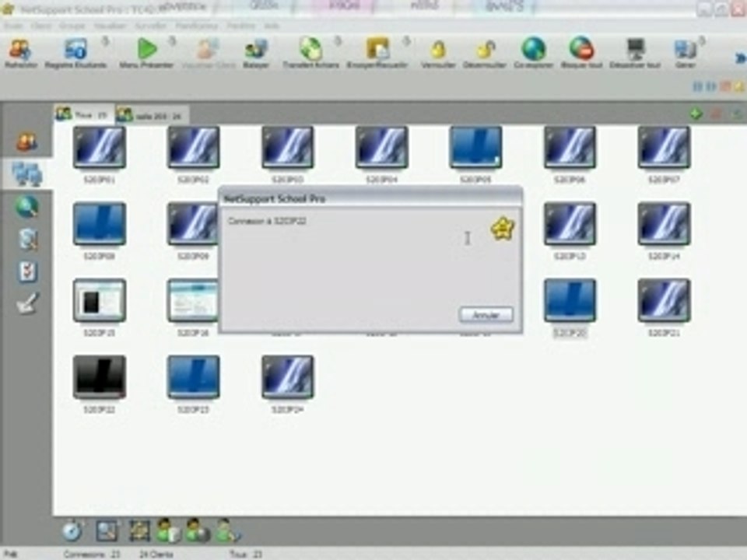Open the application control sidebar icon
This screenshot has width=747, height=560.
28,239
